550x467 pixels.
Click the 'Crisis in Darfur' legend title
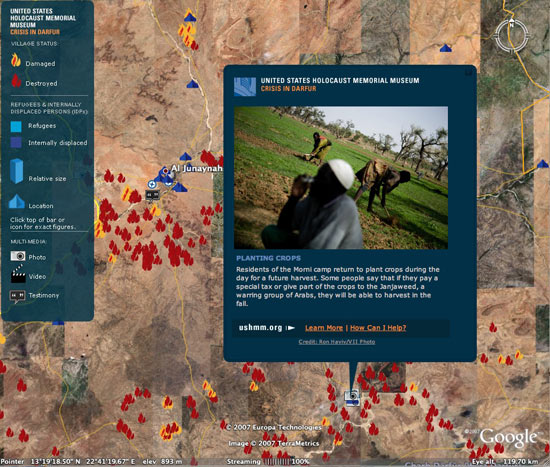click(35, 32)
